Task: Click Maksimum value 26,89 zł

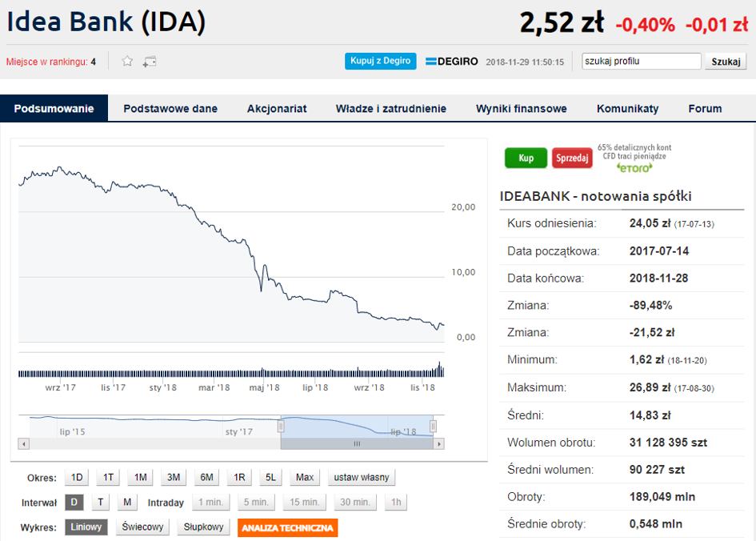Action: [650, 387]
